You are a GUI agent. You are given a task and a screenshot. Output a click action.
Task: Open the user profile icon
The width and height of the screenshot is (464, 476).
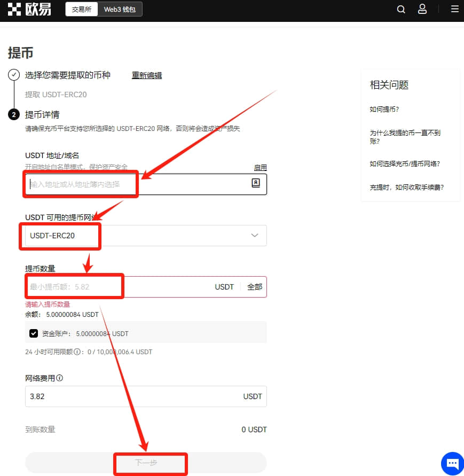tap(422, 9)
